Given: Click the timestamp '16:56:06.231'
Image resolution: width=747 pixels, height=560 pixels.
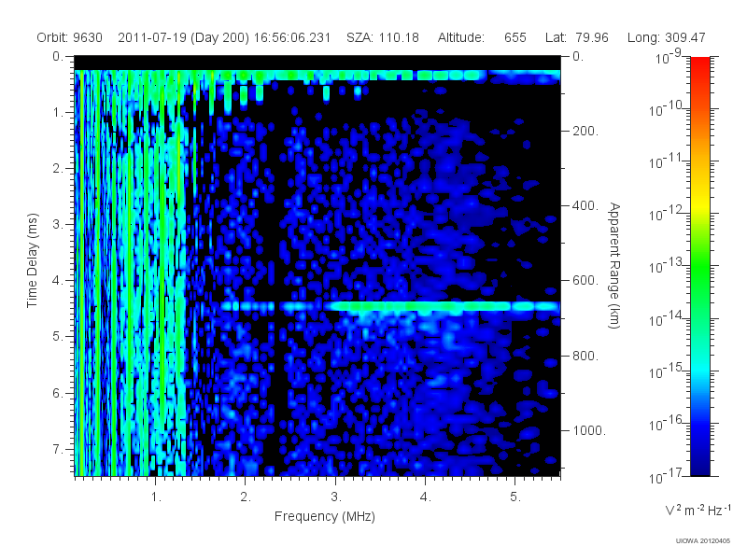Looking at the screenshot, I should pos(292,37).
